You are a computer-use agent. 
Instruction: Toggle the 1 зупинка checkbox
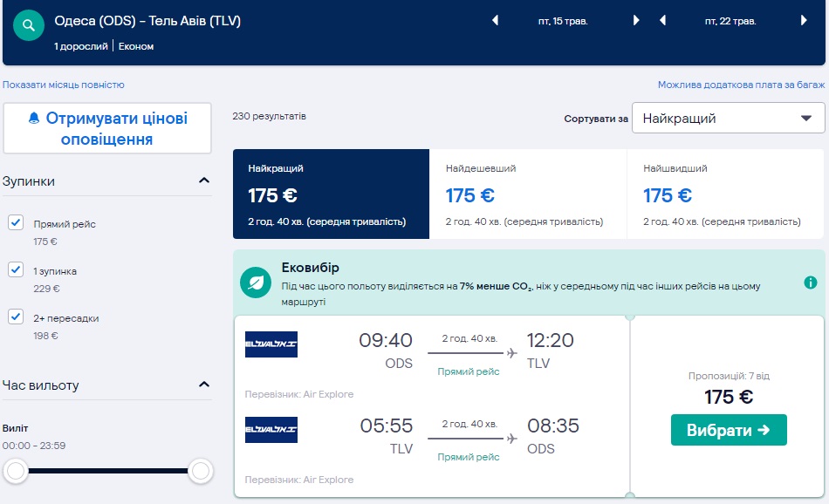click(16, 270)
